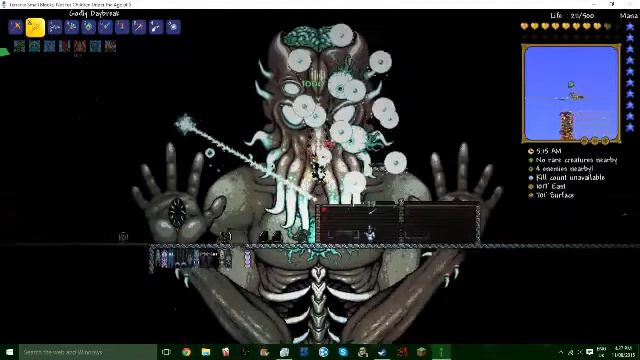Select hotbar slot 5 green diamond item
640x360 pixels.
click(88, 27)
